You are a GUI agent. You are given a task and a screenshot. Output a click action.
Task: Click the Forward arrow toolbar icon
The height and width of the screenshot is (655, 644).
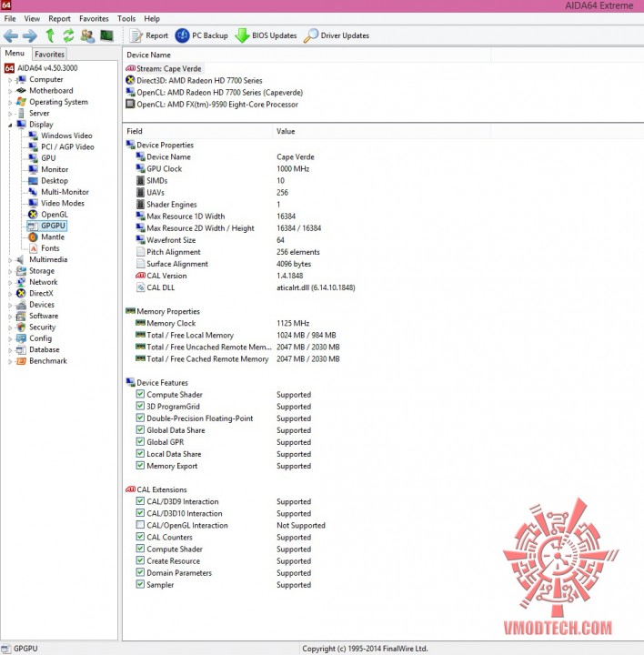[x=30, y=35]
